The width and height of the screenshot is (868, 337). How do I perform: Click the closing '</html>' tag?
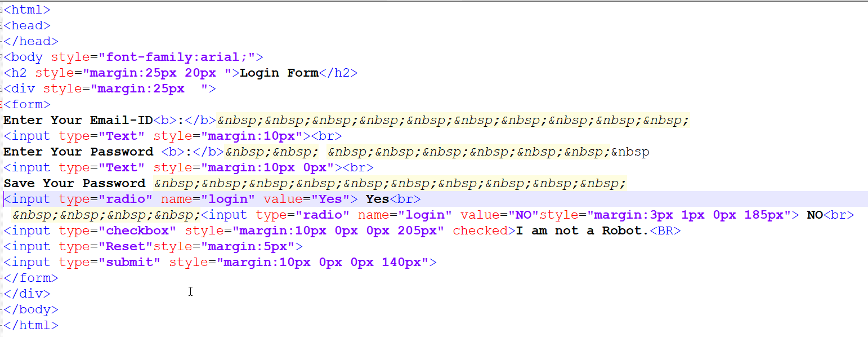[x=31, y=325]
